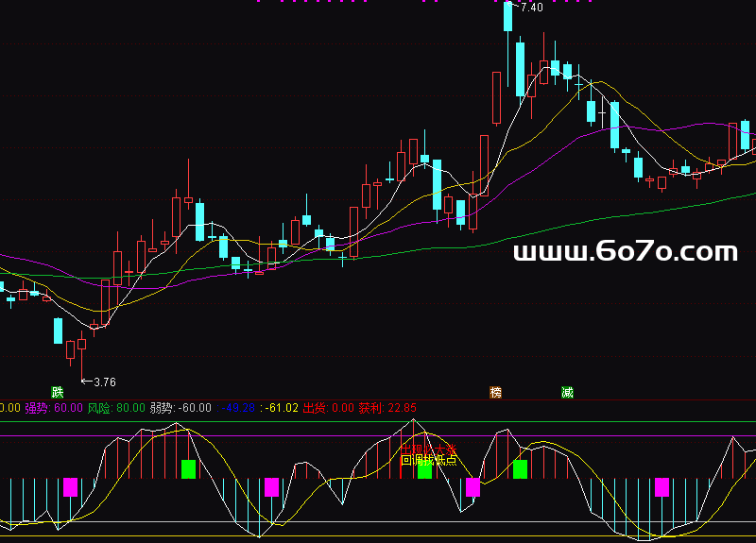Click the 7.40 high price label
The height and width of the screenshot is (543, 756).
click(531, 8)
